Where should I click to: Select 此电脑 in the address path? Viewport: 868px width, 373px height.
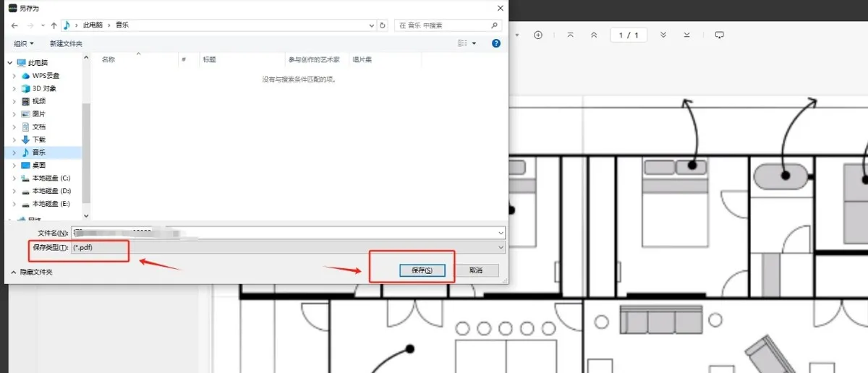(x=93, y=25)
